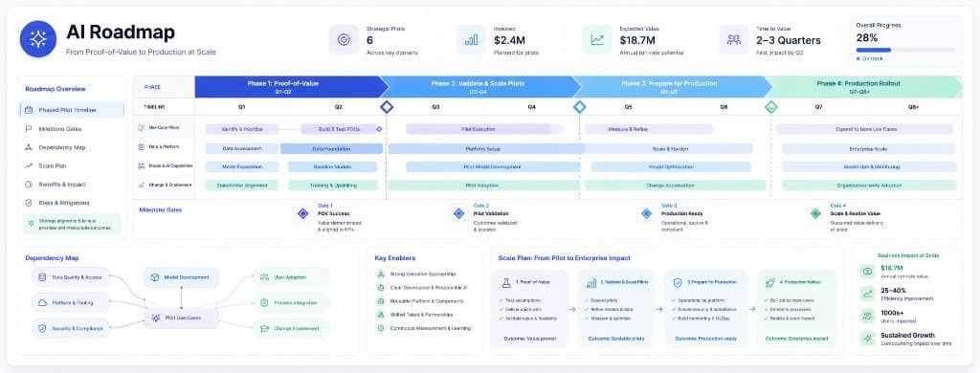The width and height of the screenshot is (980, 373).
Task: Select the Expand to More Use Cases bar
Action: [865, 129]
